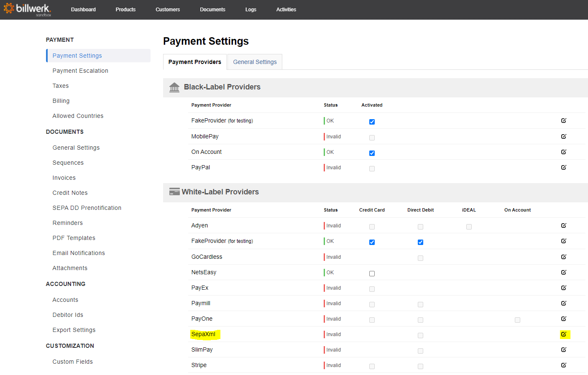The height and width of the screenshot is (375, 588).
Task: Open the Customers menu
Action: click(168, 10)
